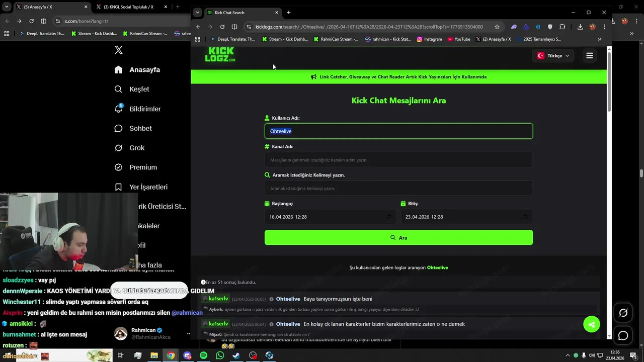
Task: Open rahmican - Kick Stat... bookmark in front window
Action: coord(388,39)
